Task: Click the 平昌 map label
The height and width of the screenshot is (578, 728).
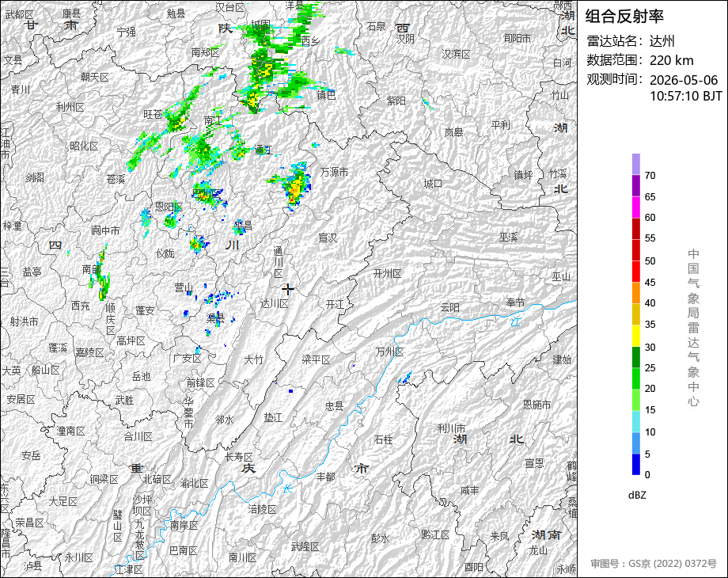Action: click(x=242, y=226)
